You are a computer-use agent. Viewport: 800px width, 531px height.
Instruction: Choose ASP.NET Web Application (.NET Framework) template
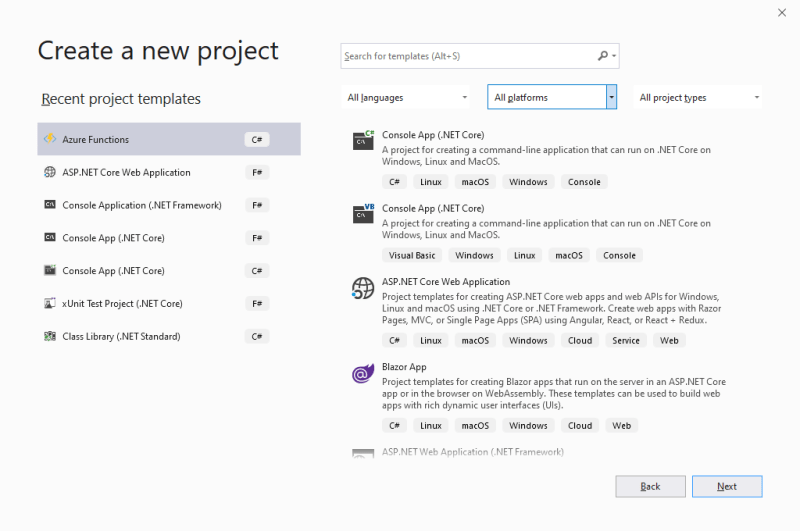[x=472, y=452]
